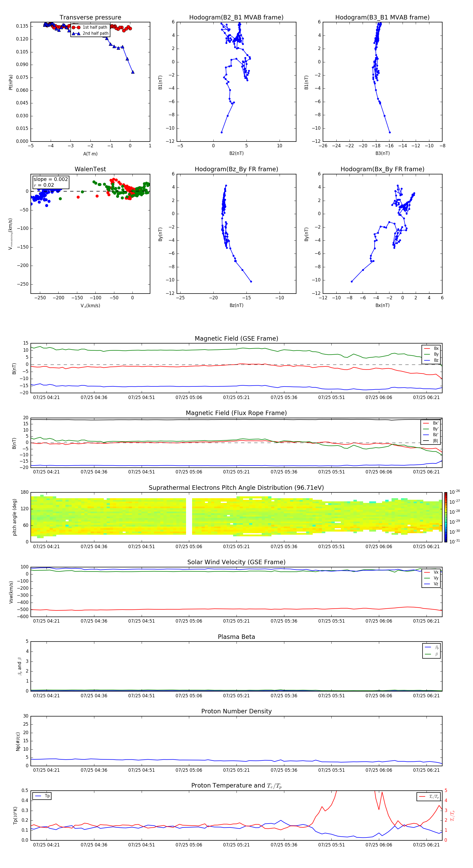Click Vy entry in solar wind legend
Viewport: 473px width, 868px height.
pyautogui.click(x=431, y=578)
